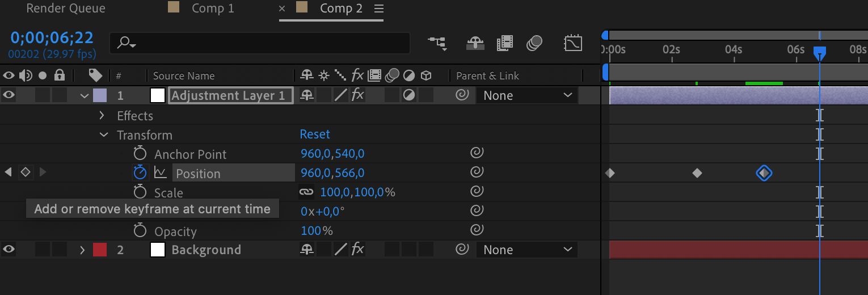Open the Composition Mini-Flowchart

[437, 43]
